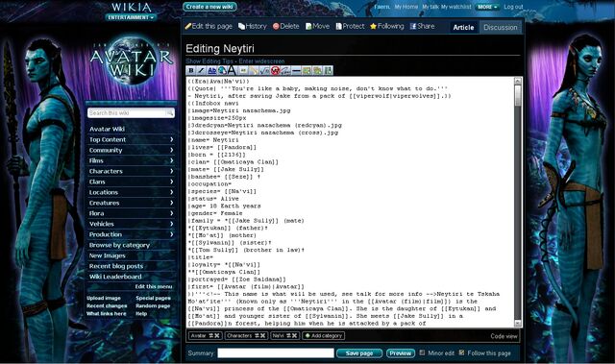The width and height of the screenshot is (615, 364).
Task: Open the page History
Action: [x=252, y=26]
